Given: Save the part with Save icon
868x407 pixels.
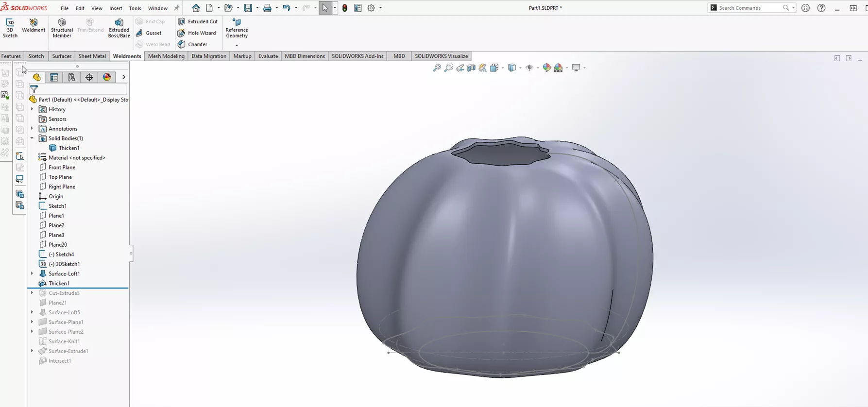Looking at the screenshot, I should point(248,8).
